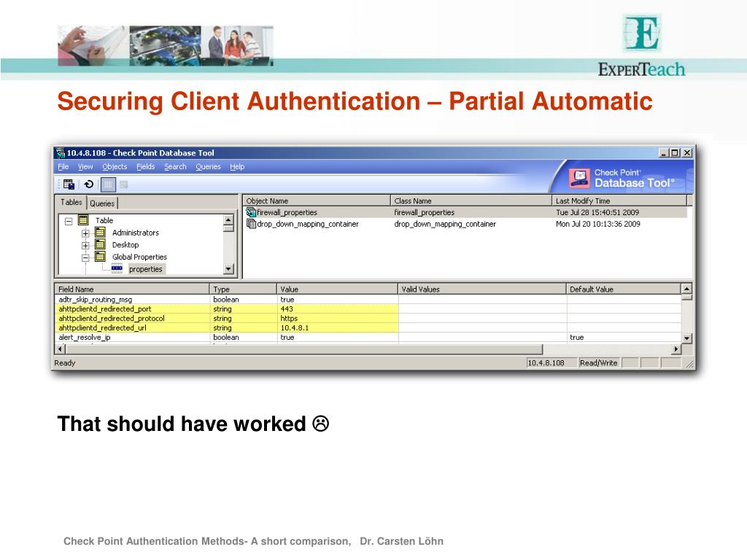The image size is (747, 560).
Task: Expand the Administrators tree node
Action: tap(85, 233)
